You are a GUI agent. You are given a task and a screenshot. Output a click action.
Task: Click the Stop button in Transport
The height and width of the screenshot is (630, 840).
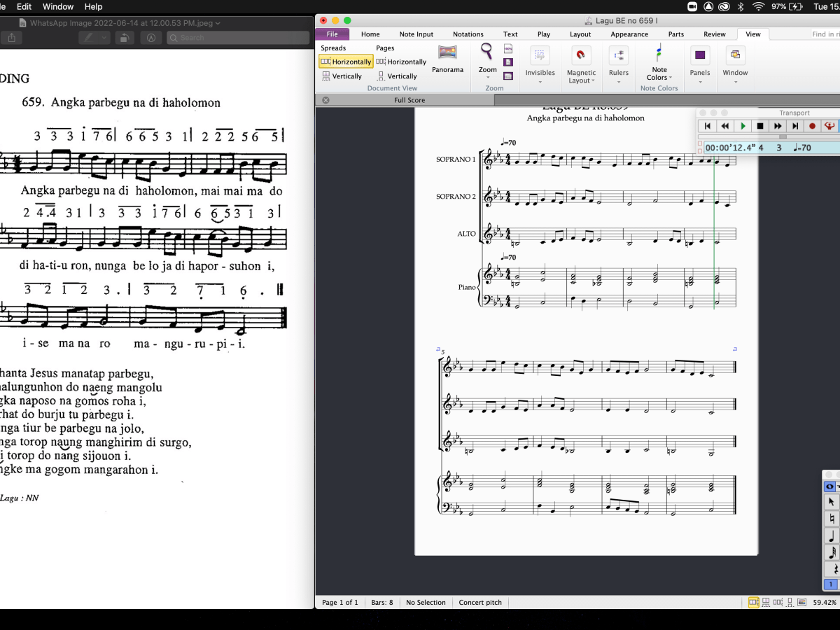(x=760, y=126)
